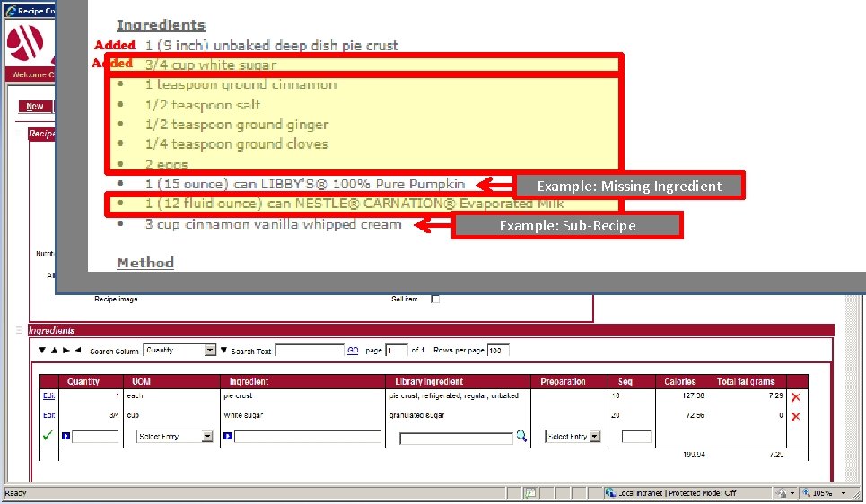866x504 pixels.
Task: Click the 'pie crust' ingredient cell
Action: (x=238, y=395)
